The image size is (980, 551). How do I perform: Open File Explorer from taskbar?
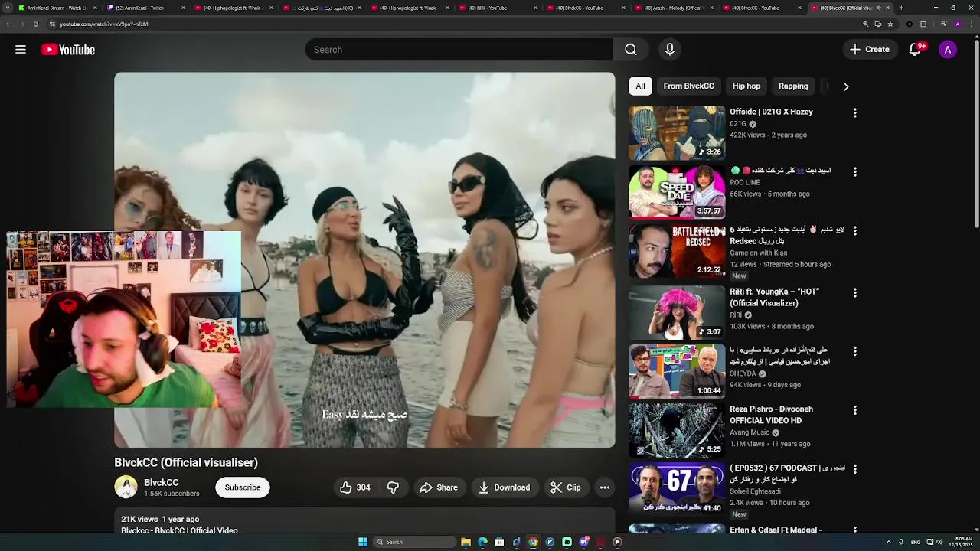coord(465,542)
